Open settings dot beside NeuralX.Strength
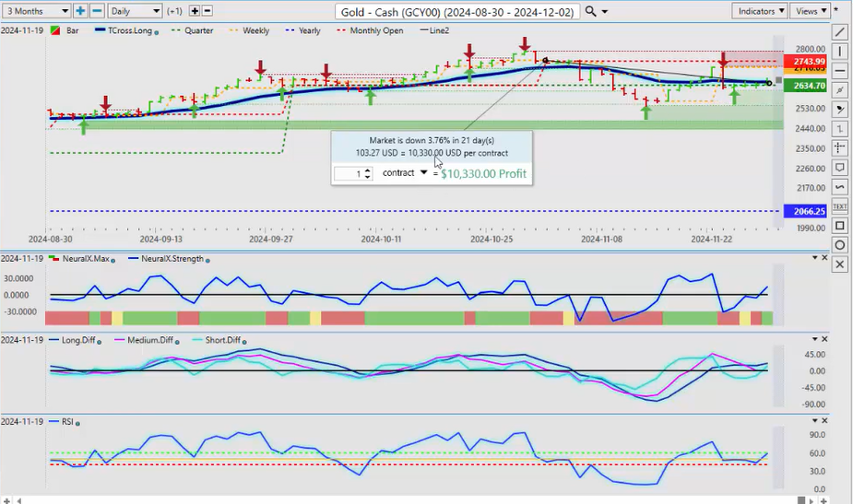The width and height of the screenshot is (853, 504). [207, 261]
